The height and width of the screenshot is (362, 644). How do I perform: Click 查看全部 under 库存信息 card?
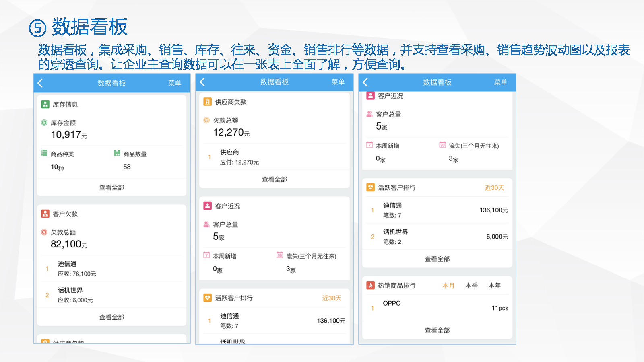click(111, 187)
